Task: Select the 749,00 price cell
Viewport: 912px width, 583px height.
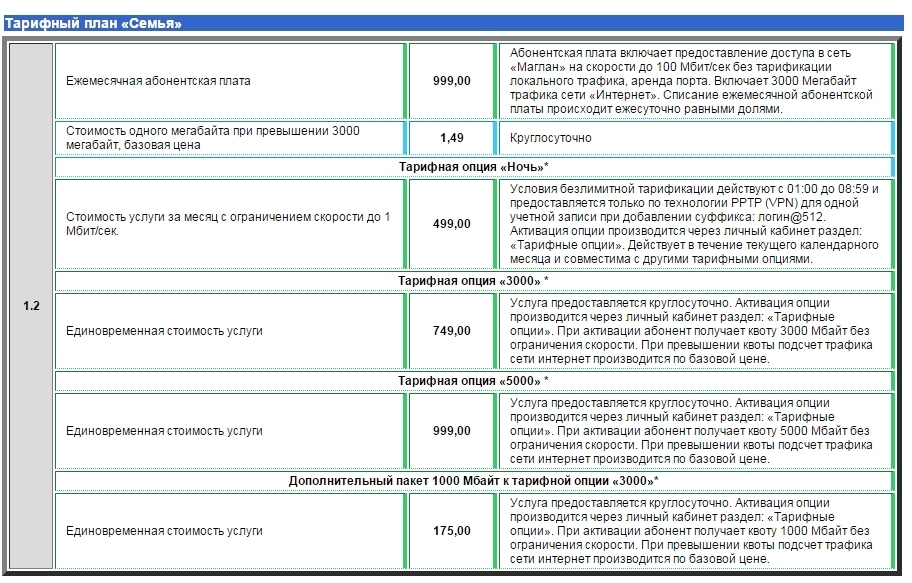Action: [x=452, y=331]
